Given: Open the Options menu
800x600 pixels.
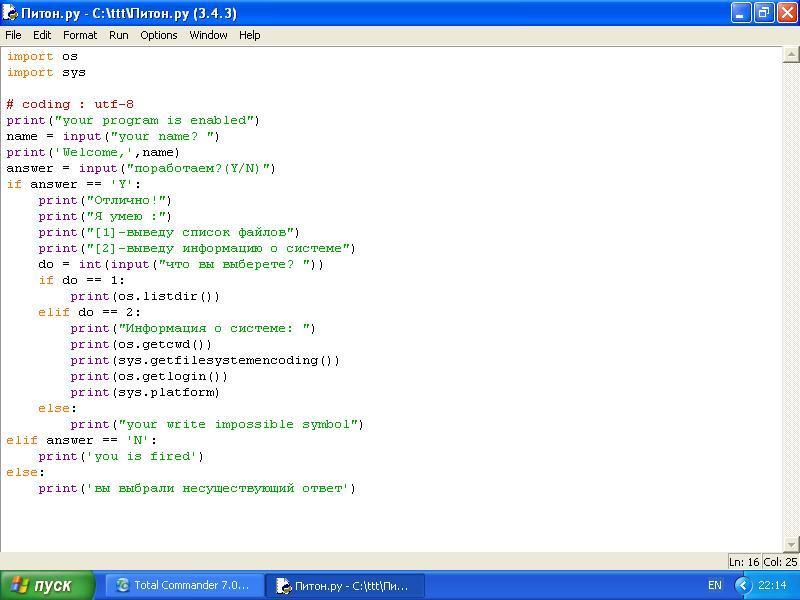Looking at the screenshot, I should coord(159,35).
